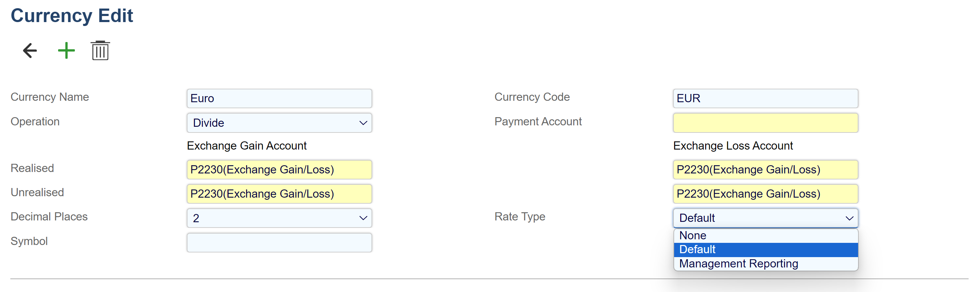Click the Unrealised Exchange Loss Account field
The image size is (980, 292).
coord(765,194)
